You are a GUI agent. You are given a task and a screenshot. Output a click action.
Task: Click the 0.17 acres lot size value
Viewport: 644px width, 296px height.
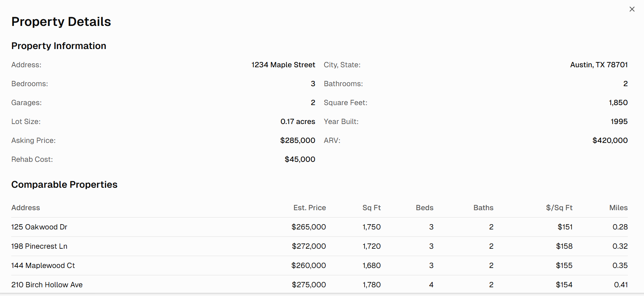pos(297,122)
